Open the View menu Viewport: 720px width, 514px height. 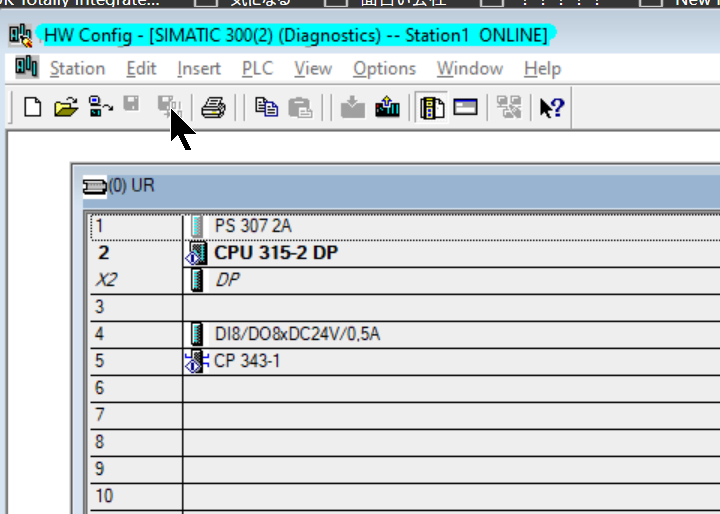tap(313, 68)
